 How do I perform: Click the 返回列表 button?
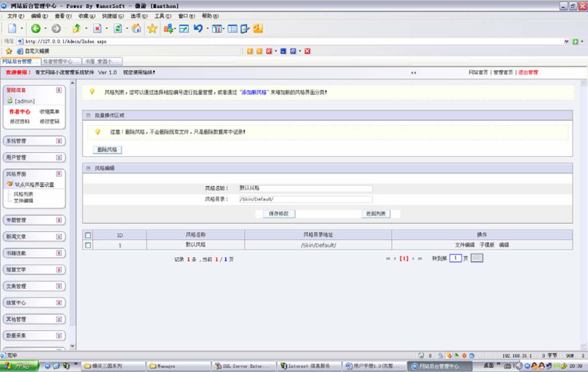click(x=376, y=213)
